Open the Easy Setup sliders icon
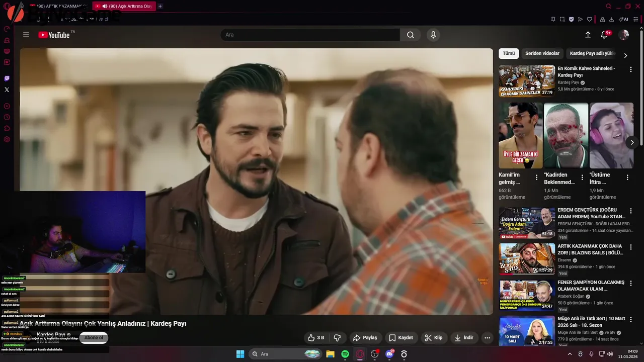Viewport: 644px width, 362px height. [x=636, y=19]
